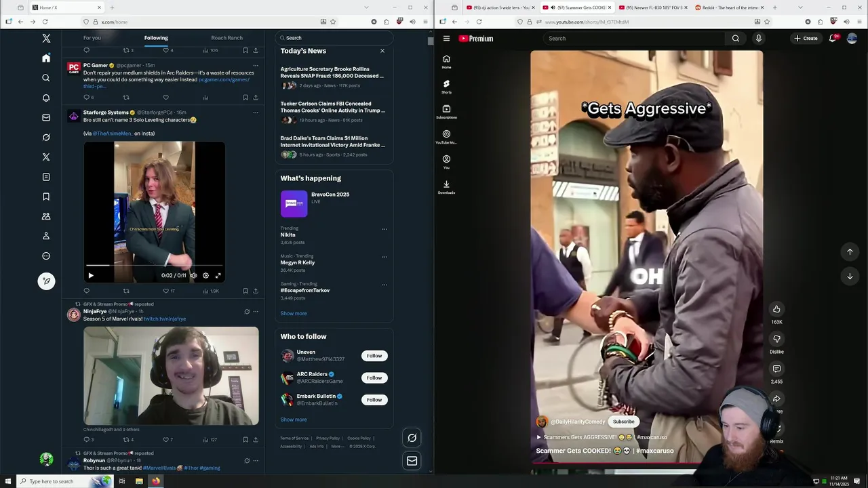Open Bookmarks icon in X sidebar
The height and width of the screenshot is (488, 868).
46,197
